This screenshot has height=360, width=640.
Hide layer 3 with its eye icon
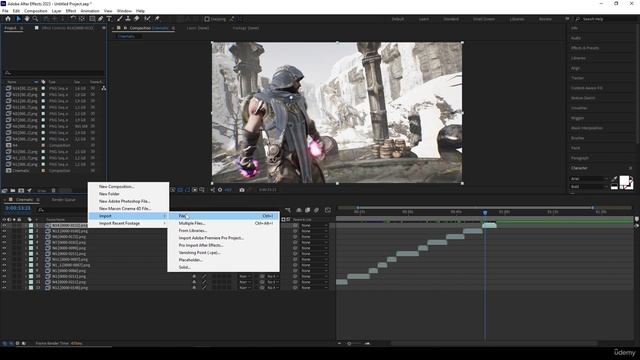click(x=4, y=237)
